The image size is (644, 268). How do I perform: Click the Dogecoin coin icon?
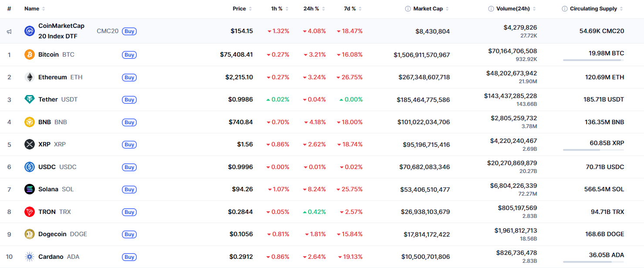pyautogui.click(x=29, y=234)
